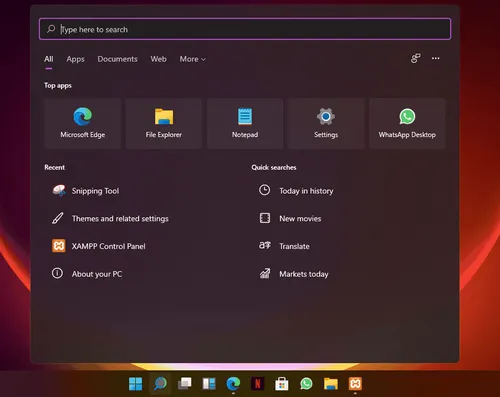Viewport: 500px width, 397px height.
Task: Open Microsoft Store on taskbar
Action: click(x=282, y=384)
